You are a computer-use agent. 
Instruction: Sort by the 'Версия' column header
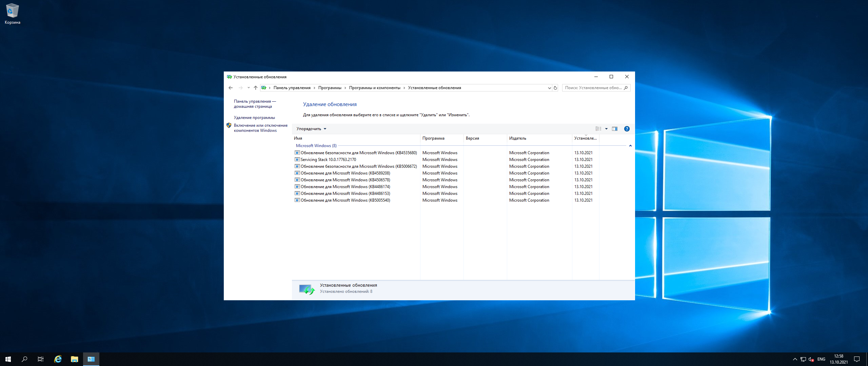click(x=485, y=138)
